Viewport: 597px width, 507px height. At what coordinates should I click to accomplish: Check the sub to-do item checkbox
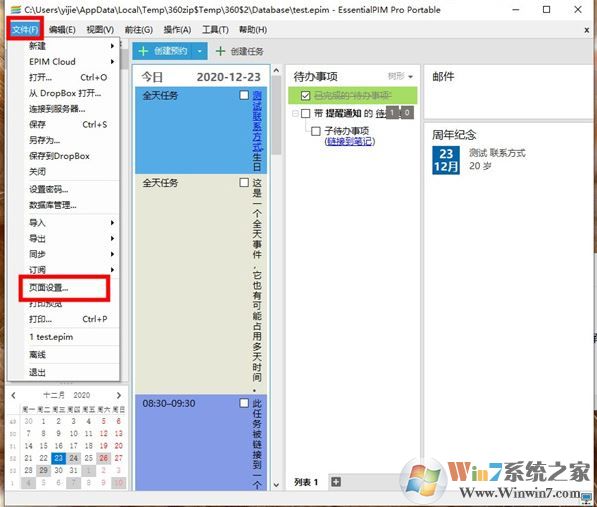click(316, 131)
